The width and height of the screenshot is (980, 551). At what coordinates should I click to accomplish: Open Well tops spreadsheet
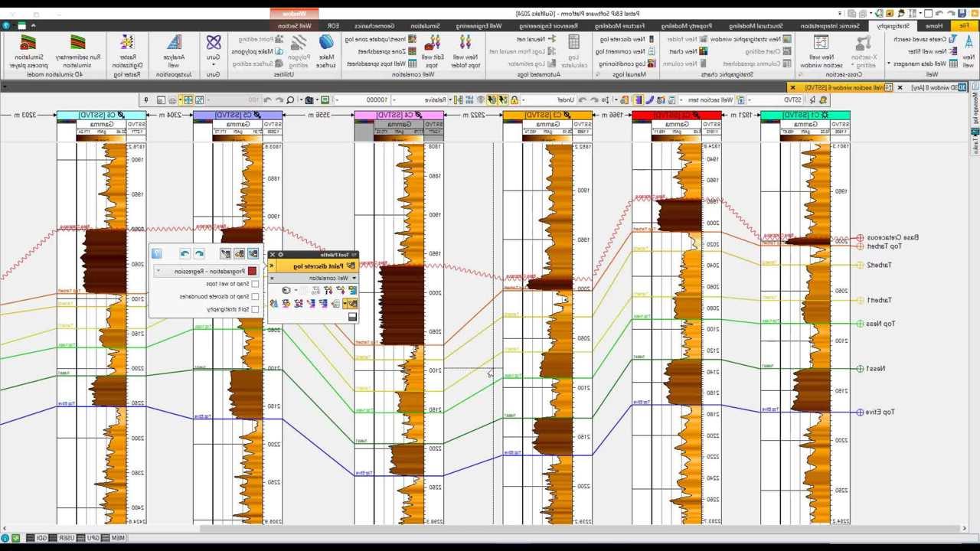[382, 64]
